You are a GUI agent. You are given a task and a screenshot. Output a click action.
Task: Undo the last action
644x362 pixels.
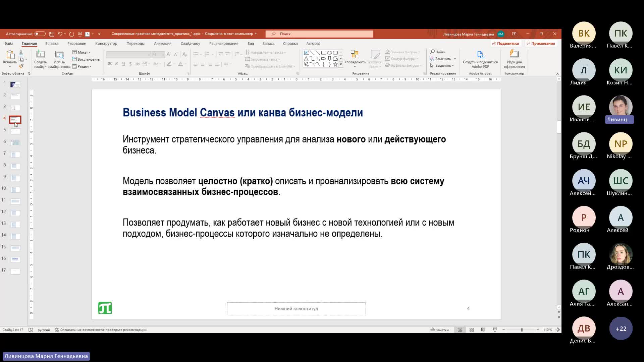point(60,34)
